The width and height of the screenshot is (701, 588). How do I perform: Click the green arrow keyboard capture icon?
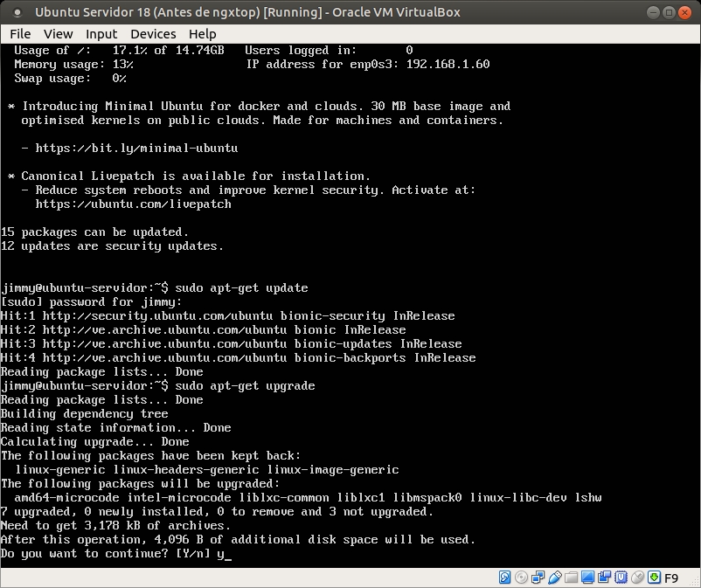[x=653, y=578]
